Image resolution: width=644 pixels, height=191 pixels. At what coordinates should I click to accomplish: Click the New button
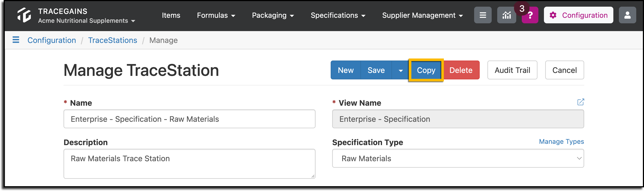346,70
